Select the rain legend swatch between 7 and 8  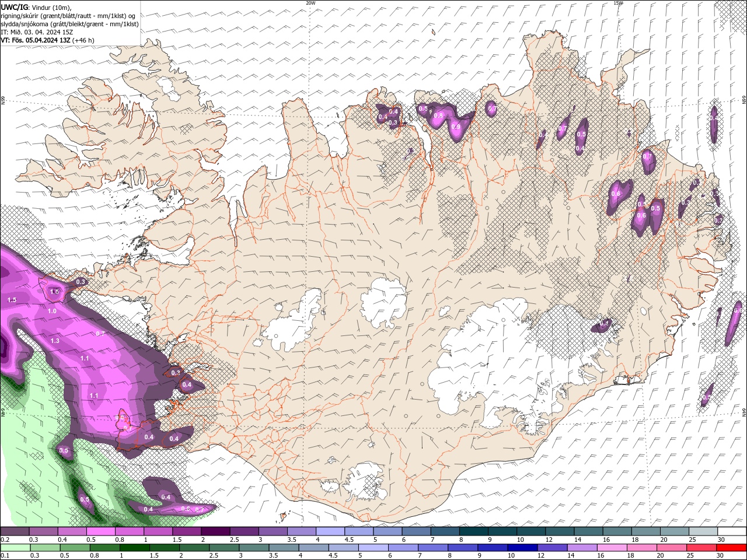coord(433,548)
